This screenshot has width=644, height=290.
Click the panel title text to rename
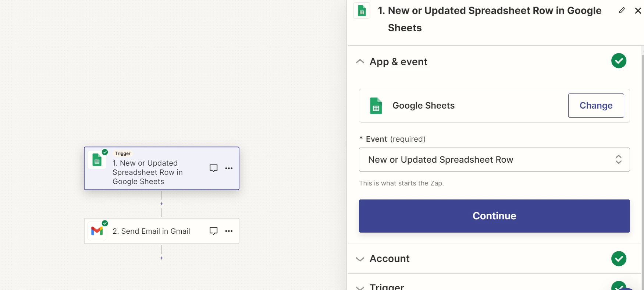pos(490,19)
